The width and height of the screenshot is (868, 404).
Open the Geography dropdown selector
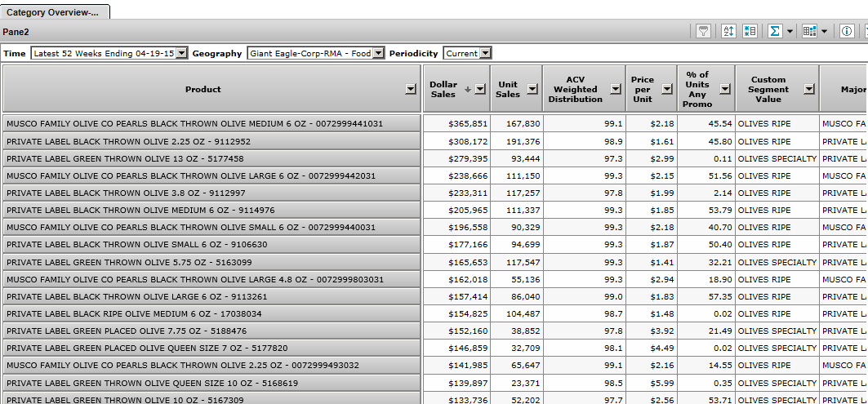pyautogui.click(x=378, y=53)
